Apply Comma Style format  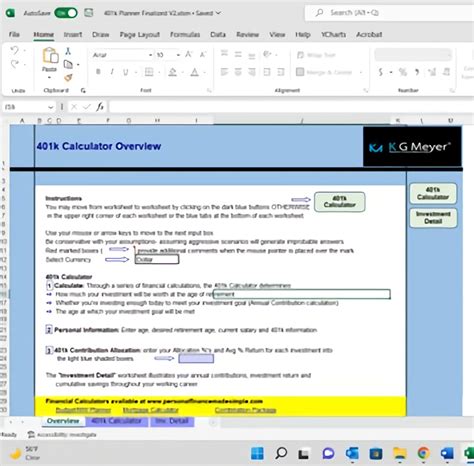[417, 72]
